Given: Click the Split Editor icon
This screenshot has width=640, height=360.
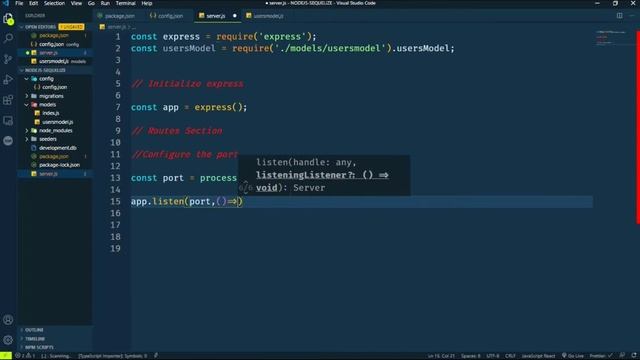Looking at the screenshot, I should (x=620, y=16).
